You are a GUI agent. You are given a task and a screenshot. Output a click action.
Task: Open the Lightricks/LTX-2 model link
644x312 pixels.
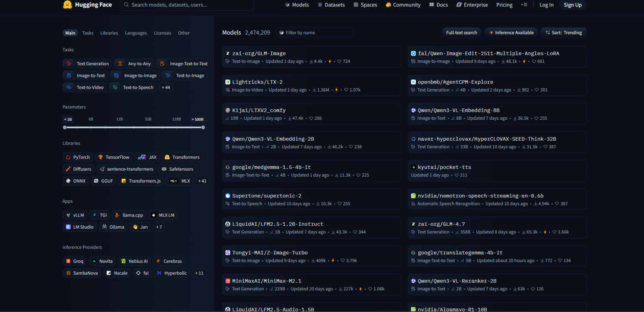[x=257, y=82]
